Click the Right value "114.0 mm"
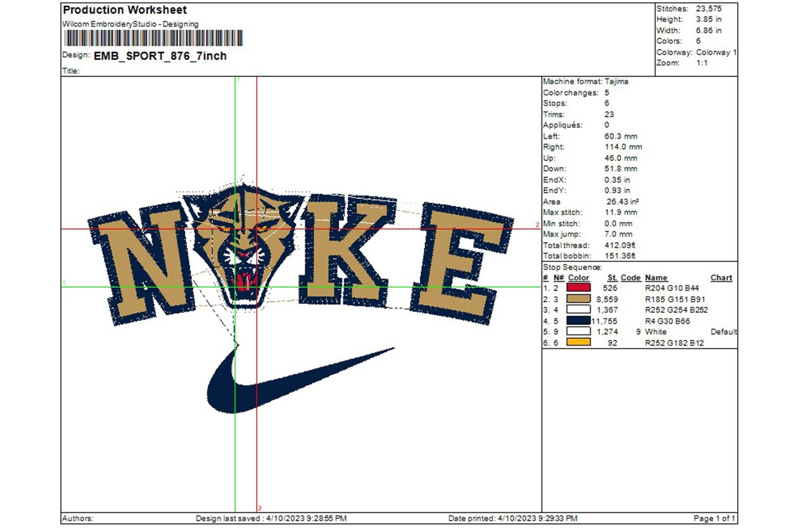800x532 pixels. [623, 147]
